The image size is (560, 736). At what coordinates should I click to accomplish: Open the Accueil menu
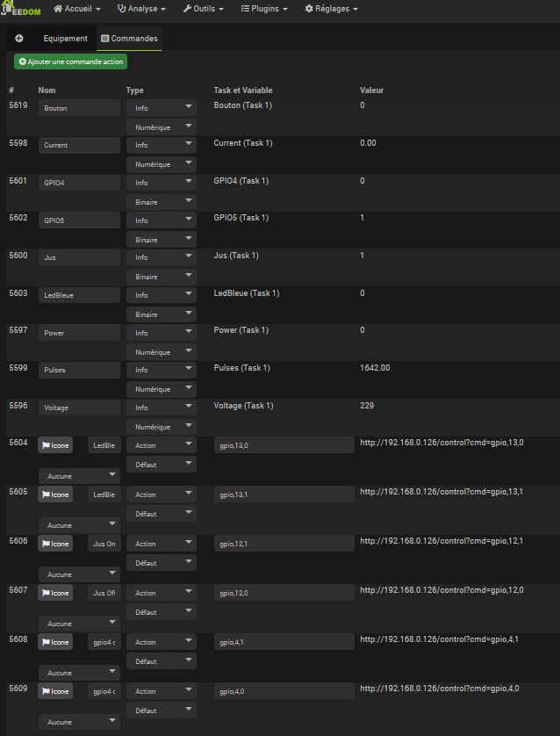pos(76,9)
